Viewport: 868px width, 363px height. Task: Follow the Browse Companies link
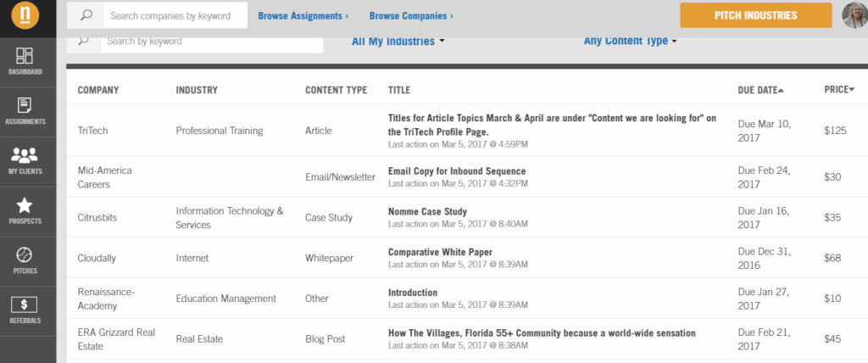click(x=411, y=16)
